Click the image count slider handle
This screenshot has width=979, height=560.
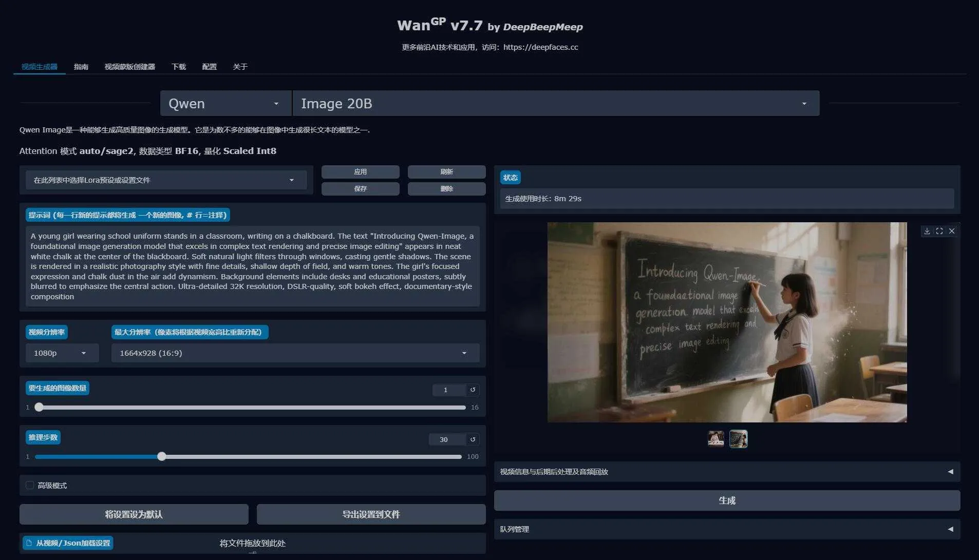[39, 407]
